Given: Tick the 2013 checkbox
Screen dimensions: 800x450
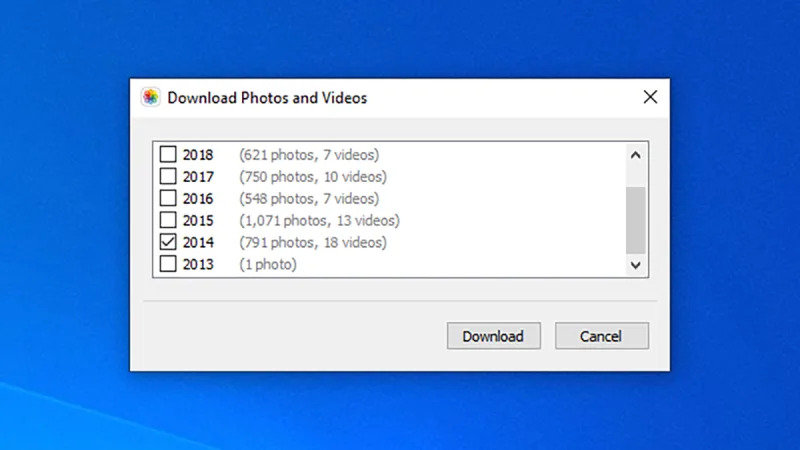Looking at the screenshot, I should point(168,264).
